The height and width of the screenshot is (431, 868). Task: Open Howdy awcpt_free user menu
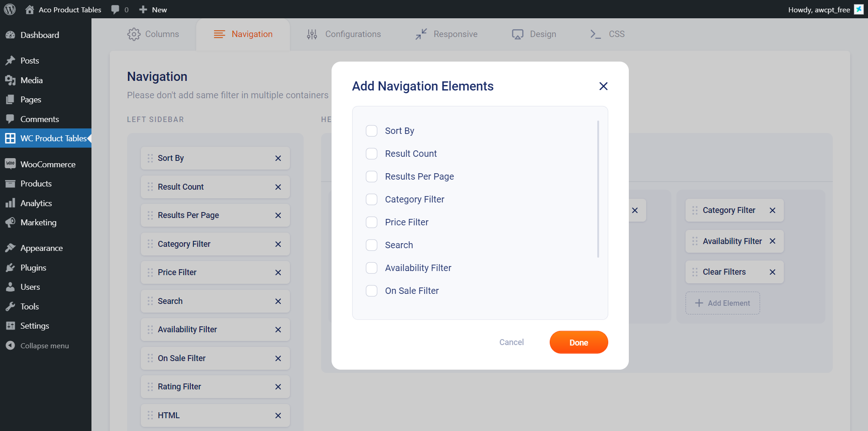(825, 10)
